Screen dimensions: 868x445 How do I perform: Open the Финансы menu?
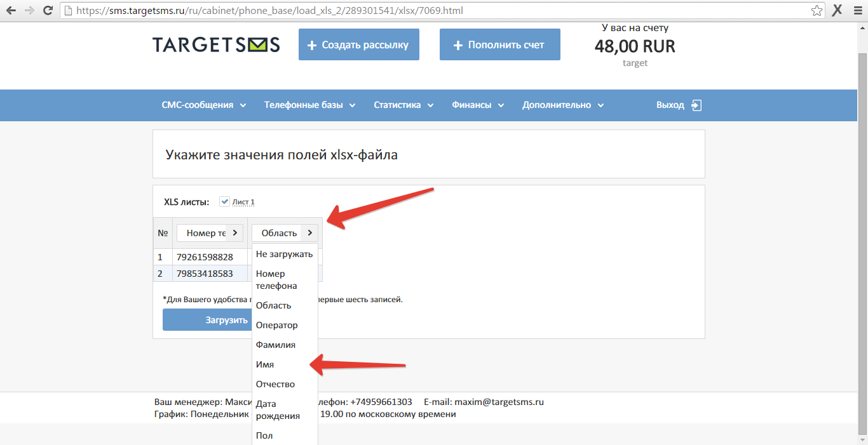(x=478, y=105)
